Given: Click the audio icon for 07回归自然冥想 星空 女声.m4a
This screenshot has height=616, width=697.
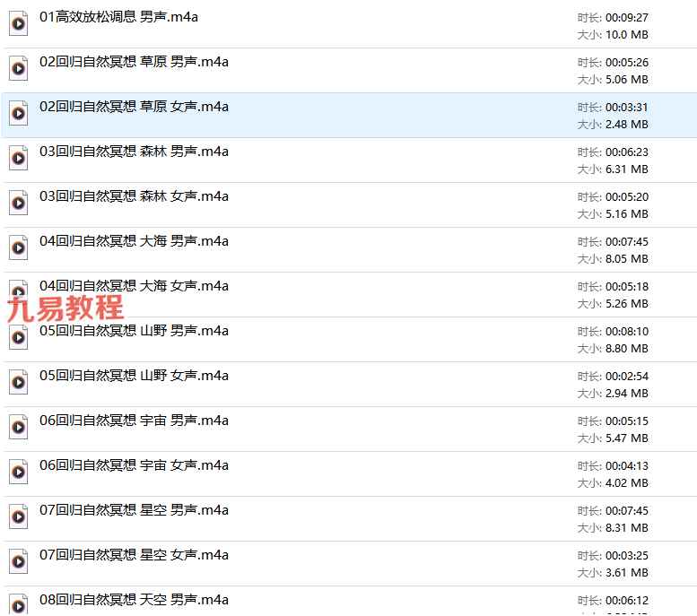Looking at the screenshot, I should point(18,562).
